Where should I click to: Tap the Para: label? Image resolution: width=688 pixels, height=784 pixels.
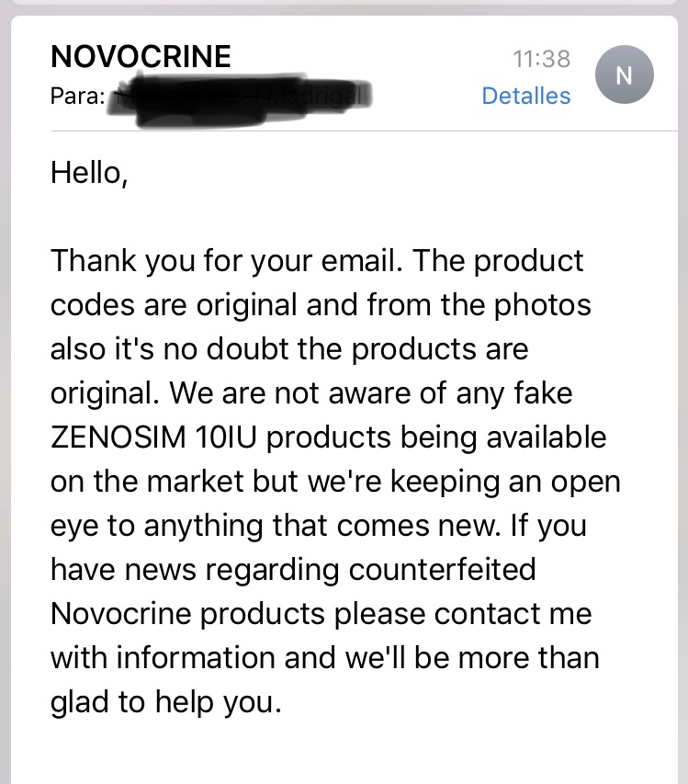[x=77, y=96]
